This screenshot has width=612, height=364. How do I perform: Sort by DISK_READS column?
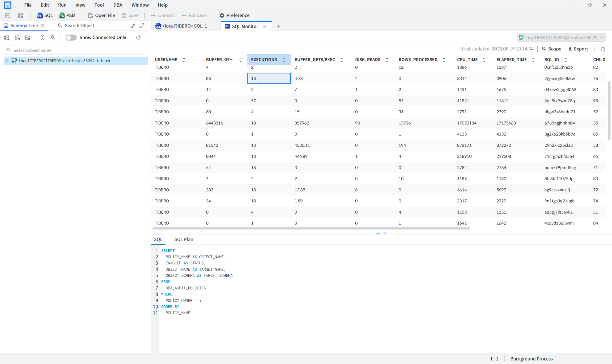[387, 60]
